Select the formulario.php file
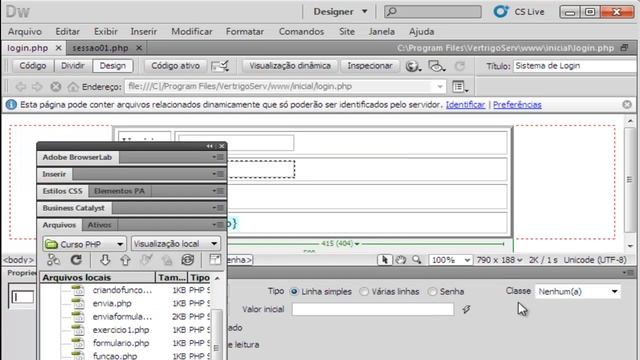The height and width of the screenshot is (360, 640). [120, 343]
